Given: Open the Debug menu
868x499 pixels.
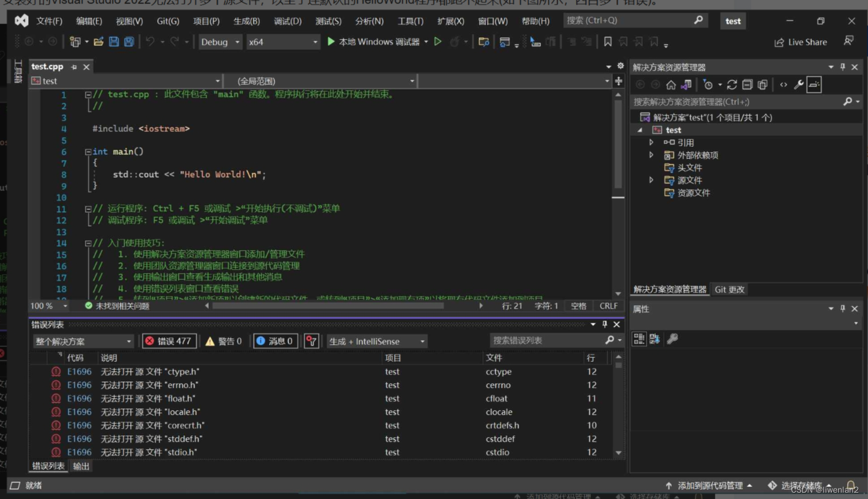Looking at the screenshot, I should [287, 21].
